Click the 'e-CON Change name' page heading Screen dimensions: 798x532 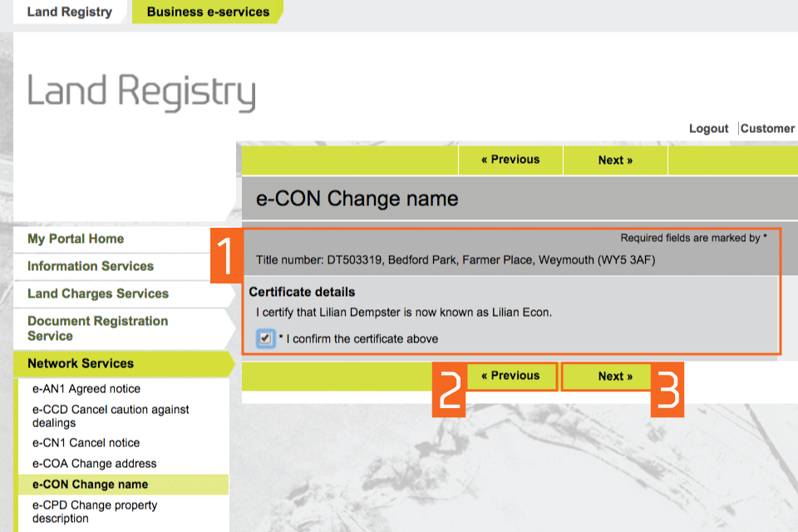click(357, 199)
